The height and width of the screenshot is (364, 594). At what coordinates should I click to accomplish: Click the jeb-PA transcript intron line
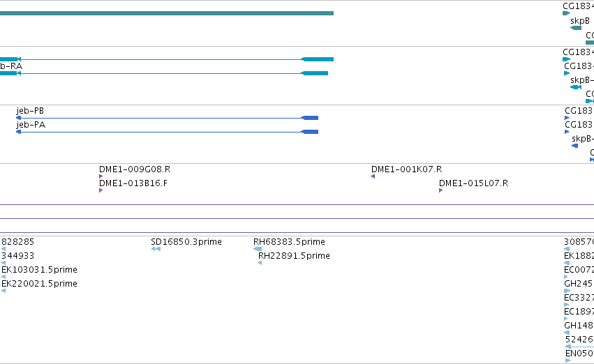pyautogui.click(x=161, y=132)
